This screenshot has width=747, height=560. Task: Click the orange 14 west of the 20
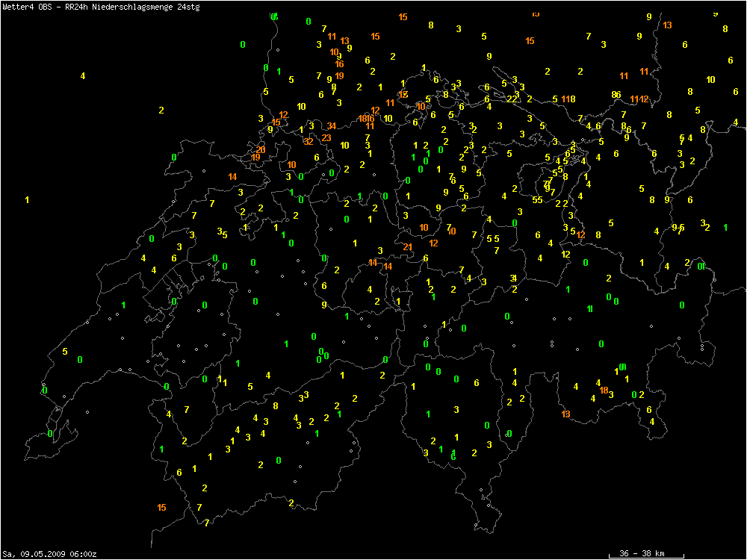tap(232, 176)
